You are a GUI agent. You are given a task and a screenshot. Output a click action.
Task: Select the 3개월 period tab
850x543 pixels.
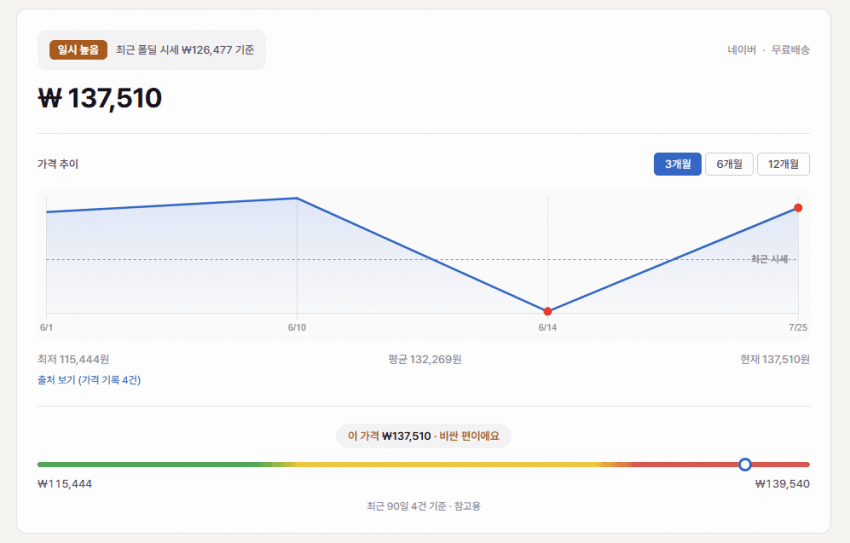(x=677, y=164)
